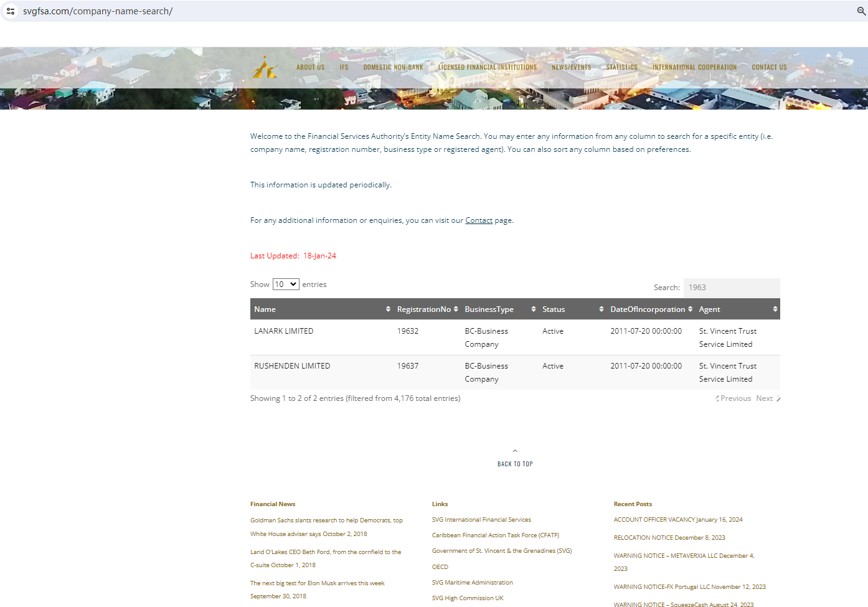Sort by Agent column arrows
868x607 pixels.
(775, 309)
